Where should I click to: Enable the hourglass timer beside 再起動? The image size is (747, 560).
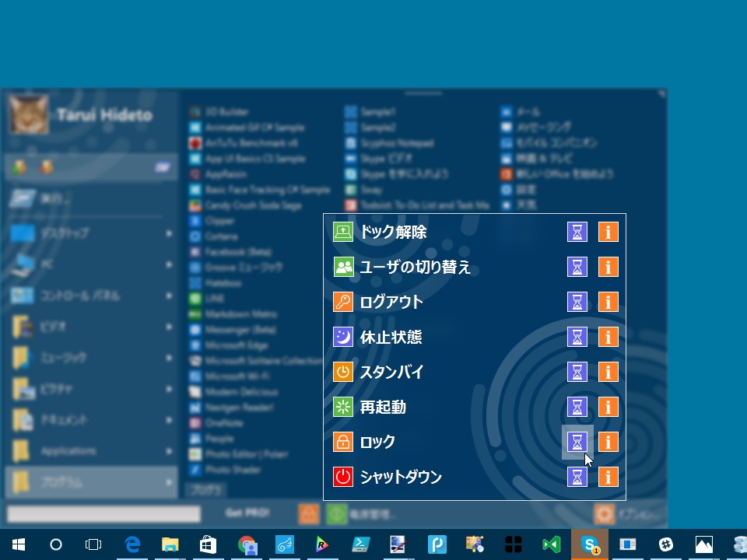pos(577,407)
